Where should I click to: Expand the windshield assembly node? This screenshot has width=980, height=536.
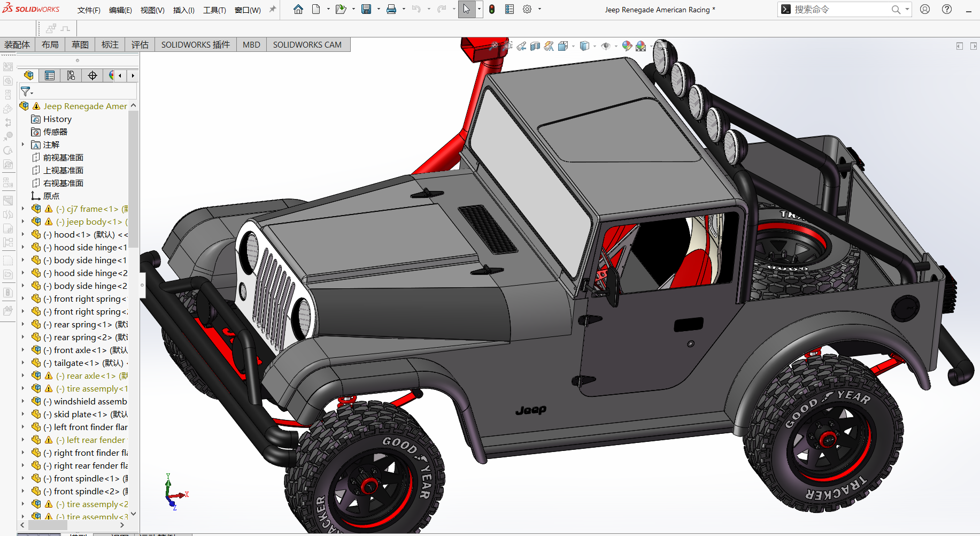23,401
